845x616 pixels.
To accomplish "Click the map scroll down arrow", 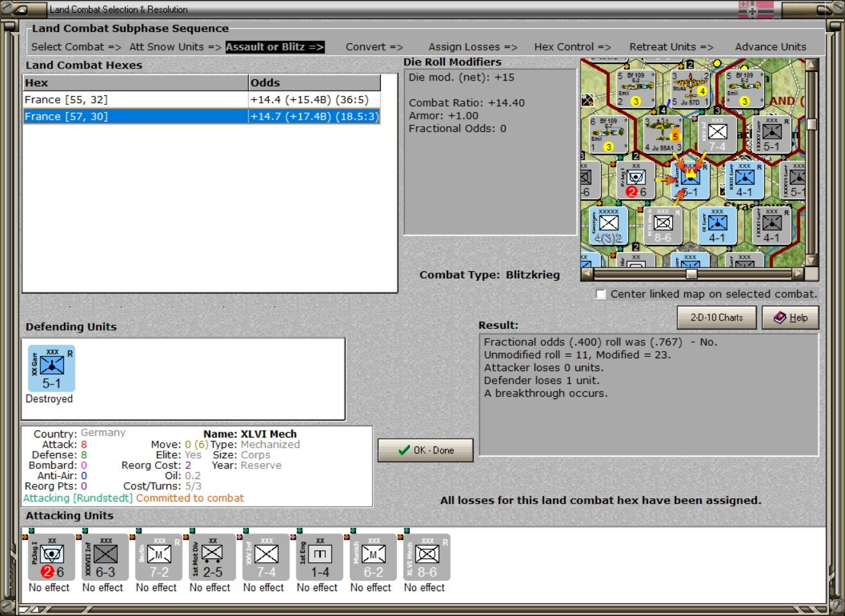I will tap(812, 260).
